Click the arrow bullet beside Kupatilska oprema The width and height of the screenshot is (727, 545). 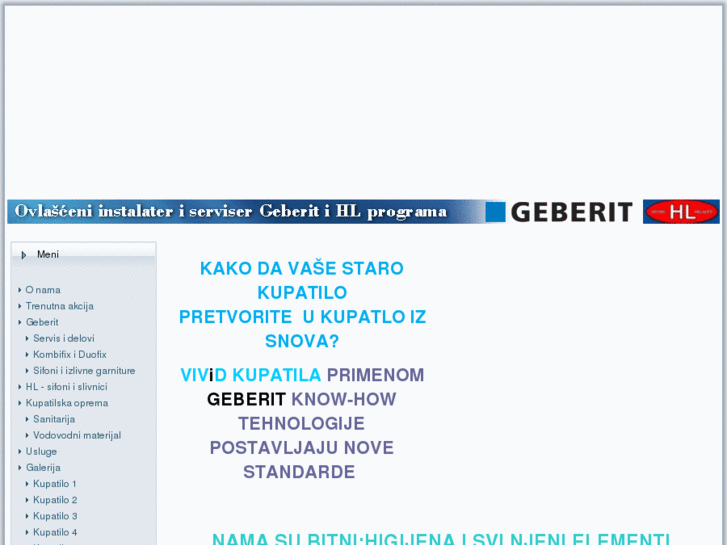[19, 403]
